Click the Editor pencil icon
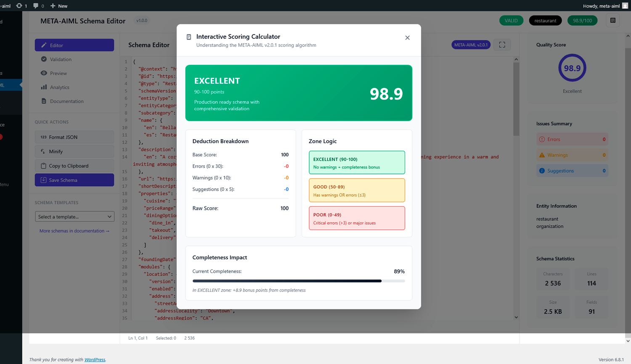This screenshot has height=364, width=631. [x=44, y=45]
